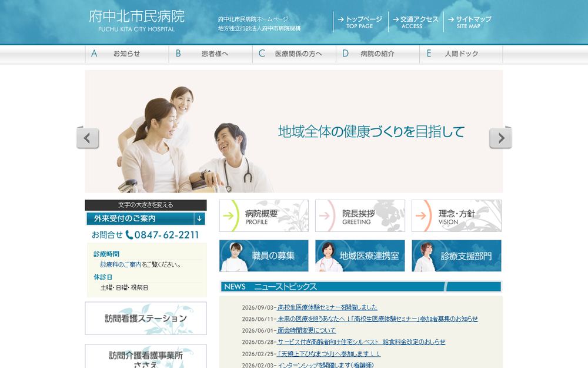The height and width of the screenshot is (368, 588).
Task: Click the 府中北市民病院 site logo
Action: coord(137,21)
